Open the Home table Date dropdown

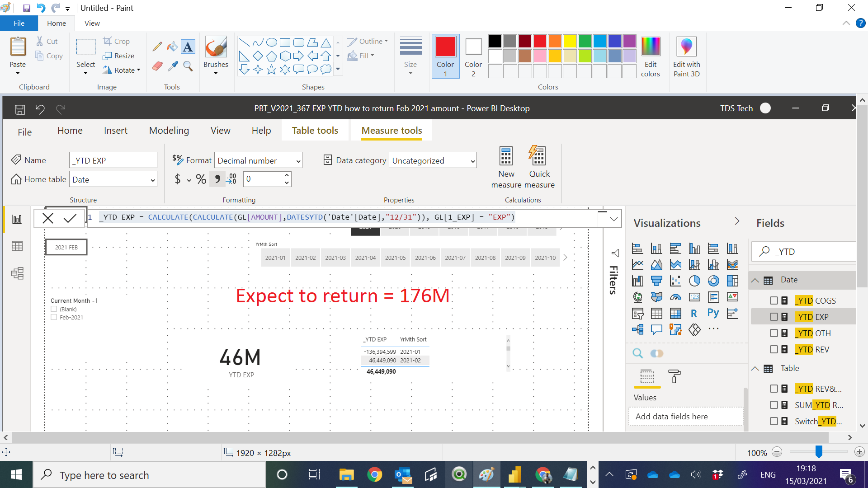pyautogui.click(x=113, y=179)
